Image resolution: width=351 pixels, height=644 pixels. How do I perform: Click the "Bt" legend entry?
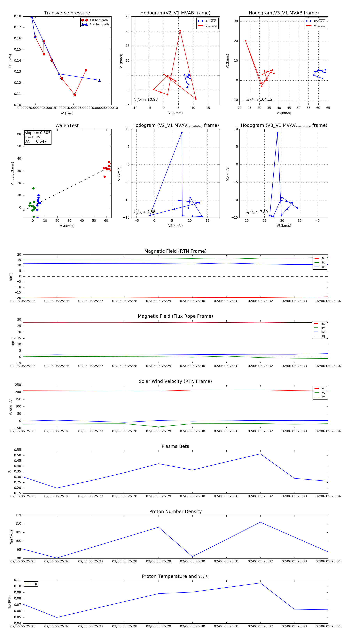[x=320, y=263]
